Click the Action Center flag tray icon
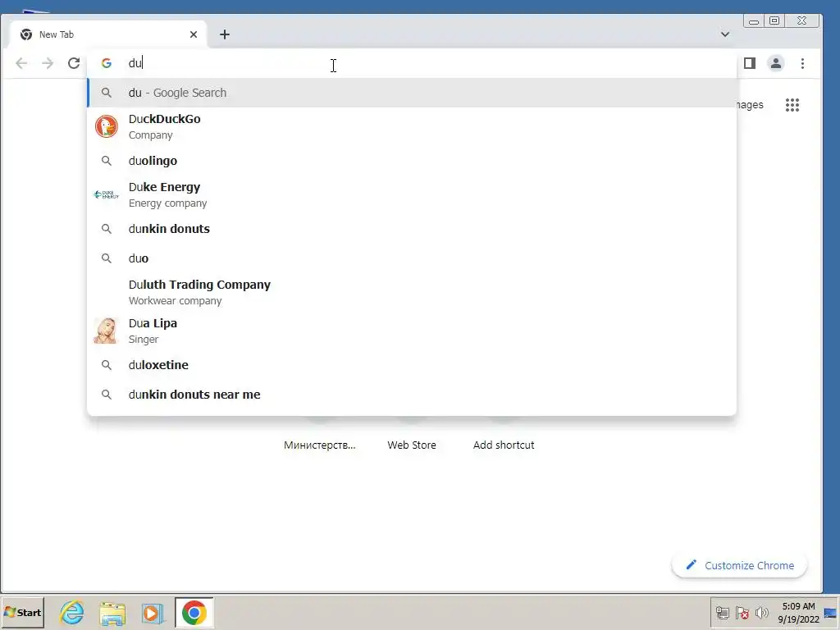 coord(742,612)
